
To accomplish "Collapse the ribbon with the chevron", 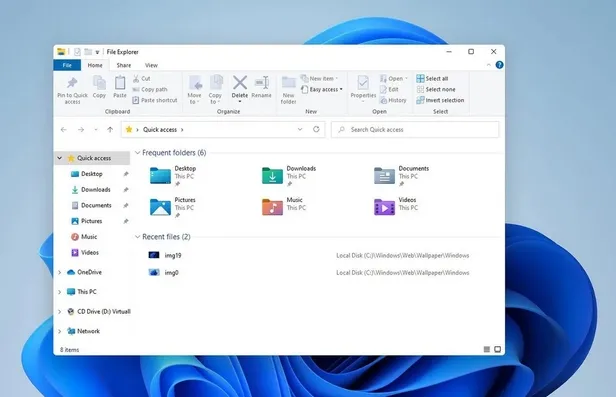I will point(488,65).
